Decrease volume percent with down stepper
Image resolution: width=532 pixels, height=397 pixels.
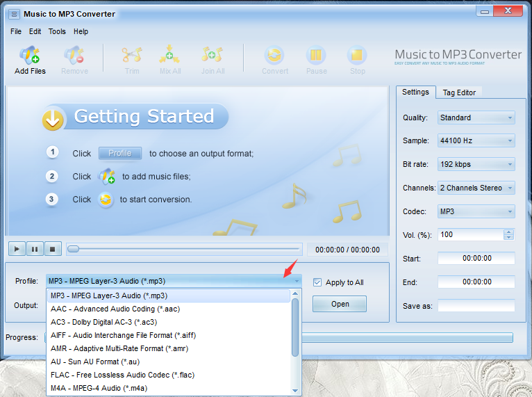508,237
